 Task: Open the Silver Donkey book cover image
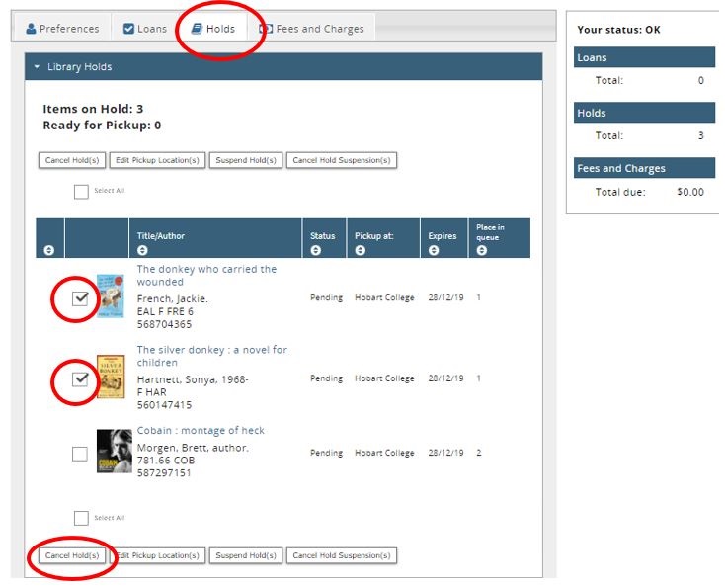pyautogui.click(x=111, y=378)
